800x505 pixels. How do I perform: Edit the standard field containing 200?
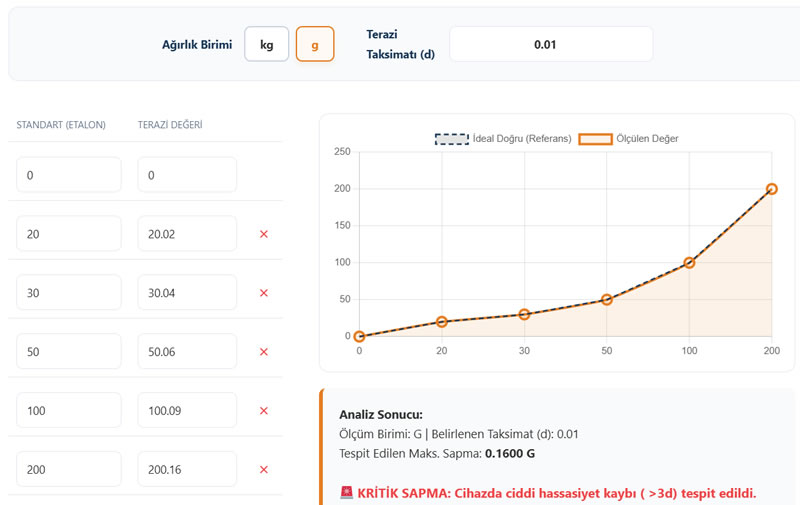click(69, 469)
